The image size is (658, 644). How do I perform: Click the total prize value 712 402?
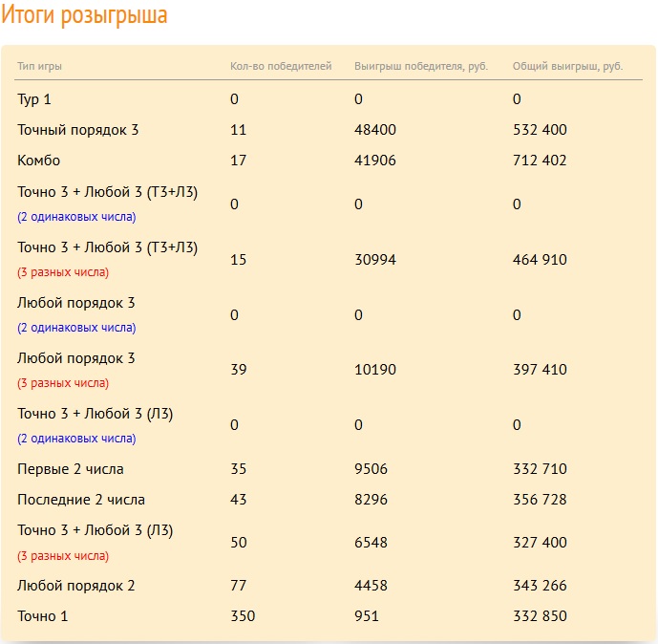pyautogui.click(x=540, y=161)
